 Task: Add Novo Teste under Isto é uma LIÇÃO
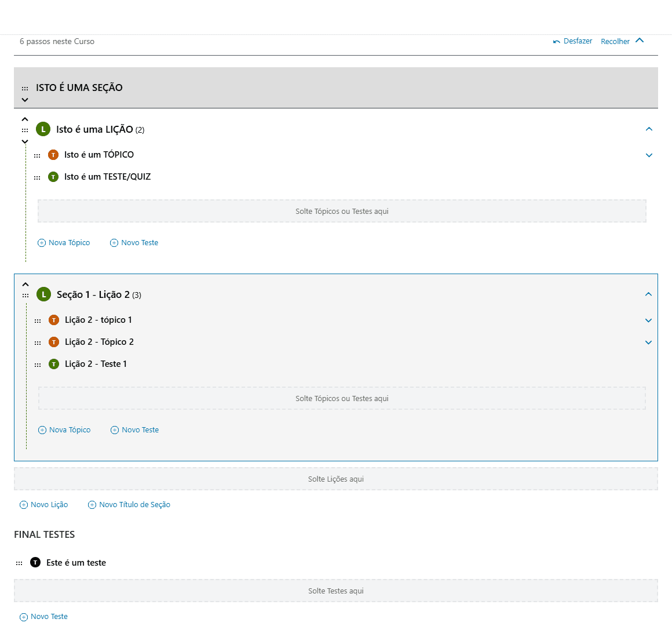pyautogui.click(x=134, y=243)
